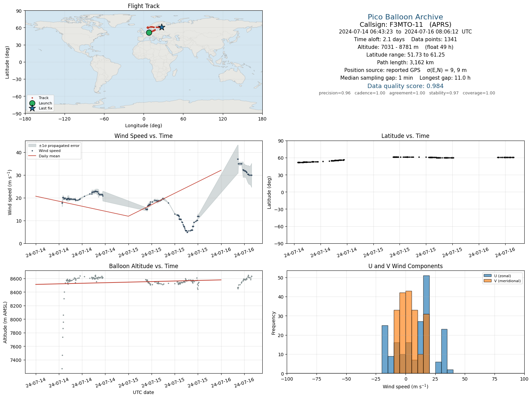This screenshot has width=532, height=398.
Task: Click the "V (meridional)" legend label
Action: tap(508, 281)
